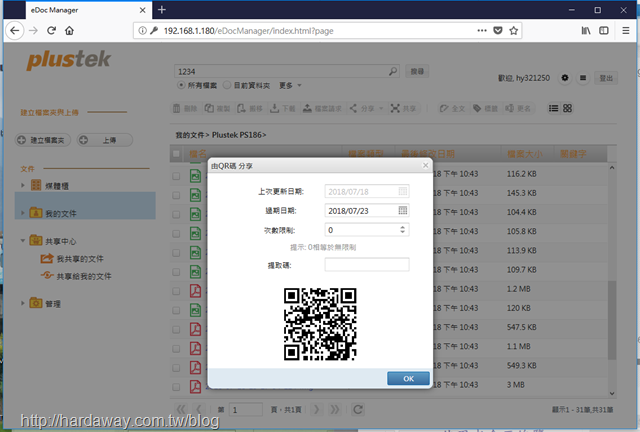Click 下載 download toolbar icon
640x432 pixels.
[x=282, y=108]
